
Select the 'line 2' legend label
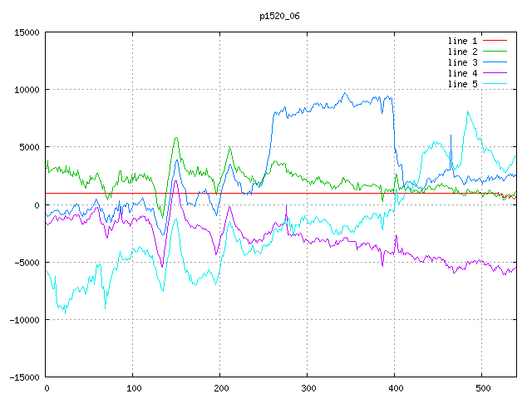pyautogui.click(x=463, y=52)
